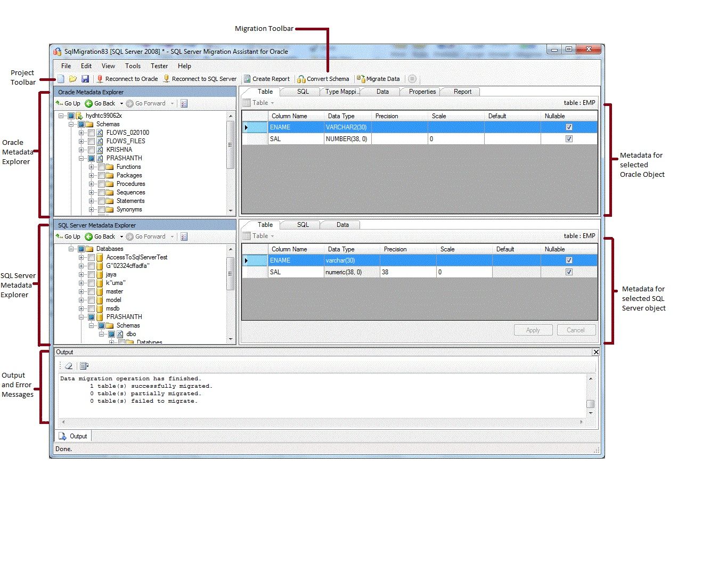The image size is (702, 588).
Task: Collapse the Schemas node in Oracle explorer
Action: [71, 124]
